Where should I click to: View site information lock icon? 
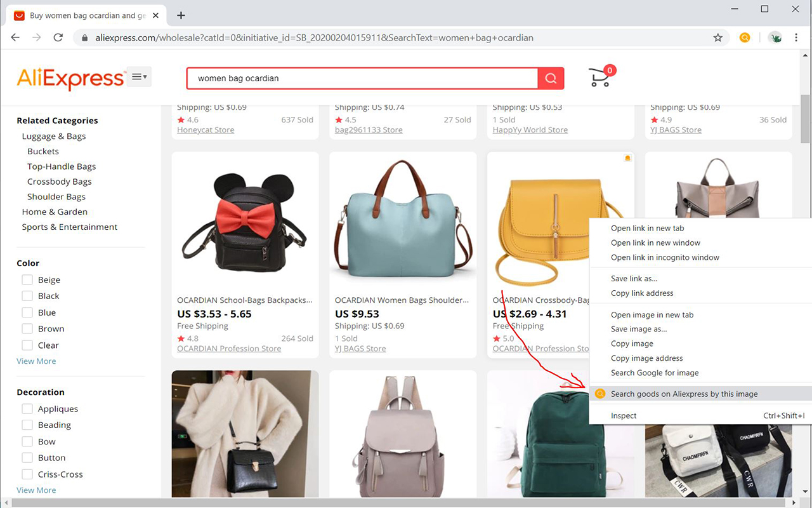coord(84,37)
